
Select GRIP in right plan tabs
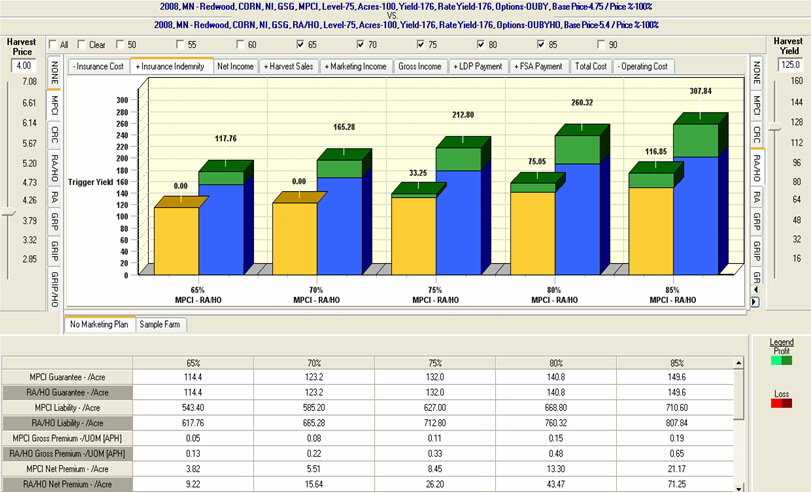pos(757,252)
